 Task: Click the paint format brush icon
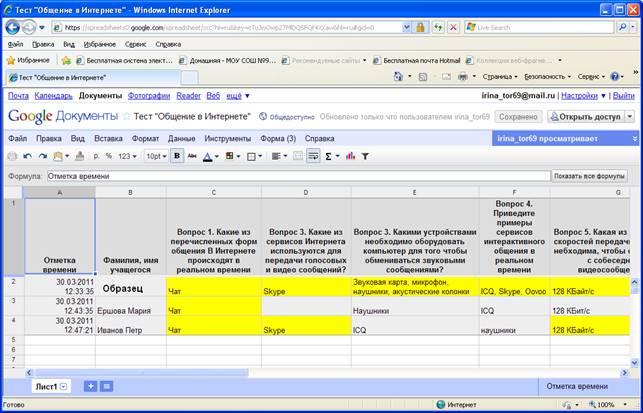80,156
